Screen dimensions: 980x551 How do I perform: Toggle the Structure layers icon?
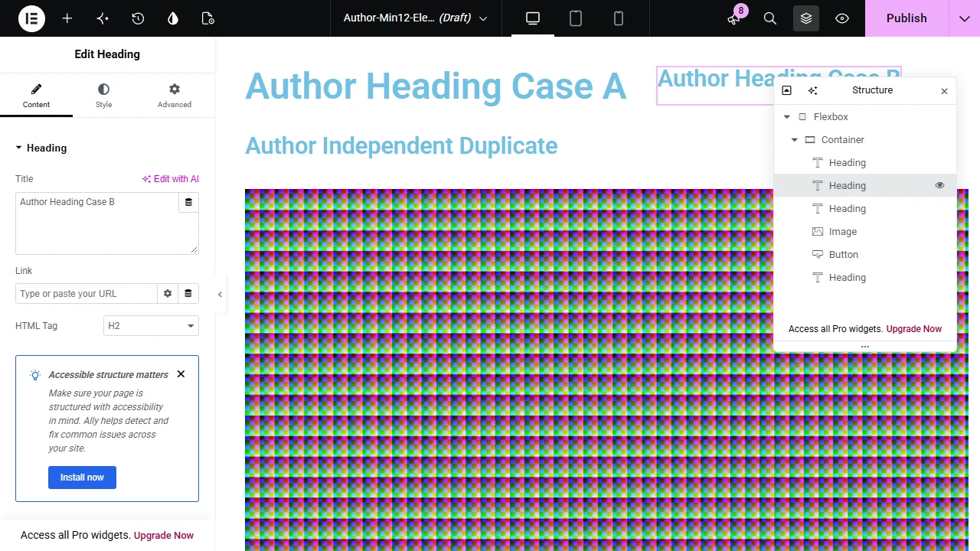(806, 18)
